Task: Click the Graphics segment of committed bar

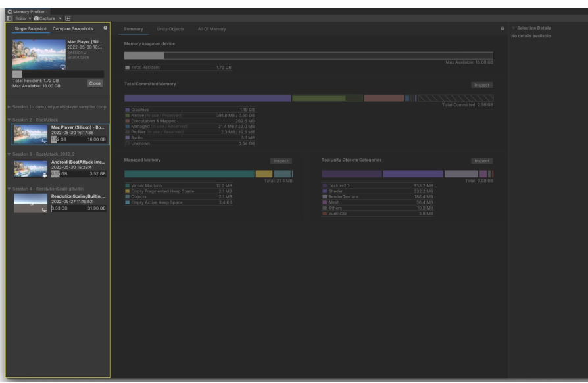Action: tap(207, 98)
